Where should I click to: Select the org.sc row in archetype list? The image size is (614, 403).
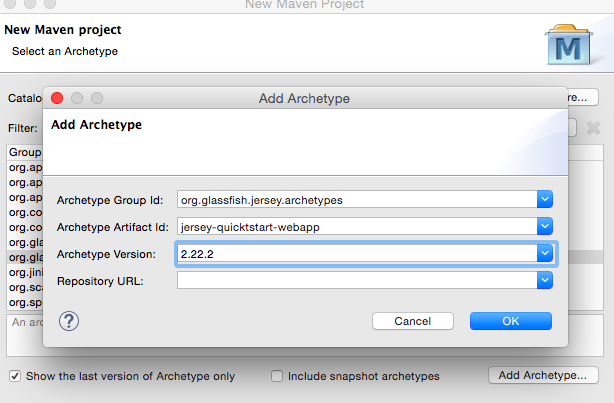(x=25, y=287)
